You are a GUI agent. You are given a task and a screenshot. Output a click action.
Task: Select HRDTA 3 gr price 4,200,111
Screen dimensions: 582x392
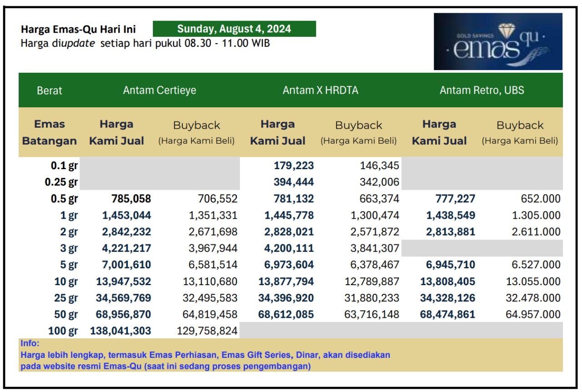click(x=289, y=248)
